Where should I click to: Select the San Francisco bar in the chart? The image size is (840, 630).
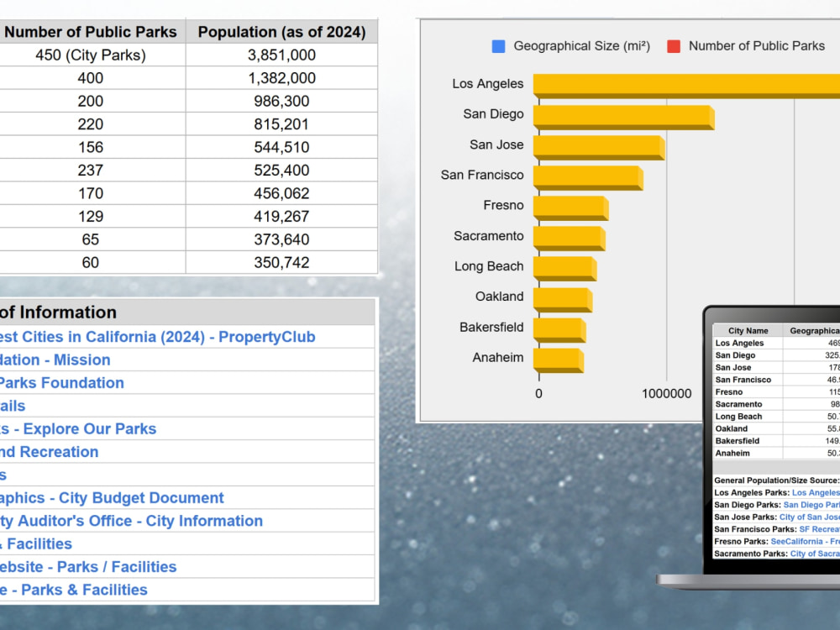tap(588, 178)
